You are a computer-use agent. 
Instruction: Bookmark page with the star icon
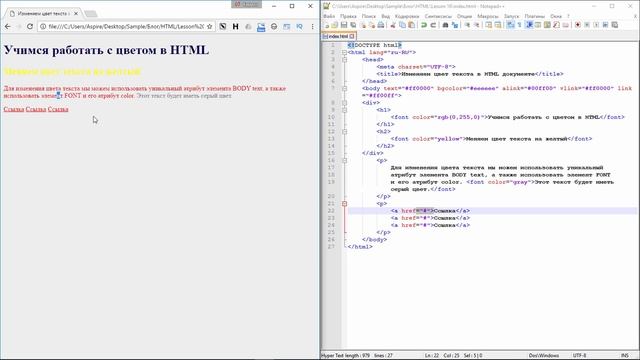(x=209, y=27)
